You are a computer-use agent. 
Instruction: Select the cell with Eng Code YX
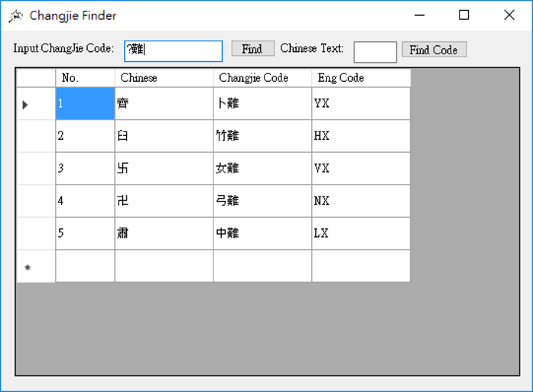tap(361, 104)
